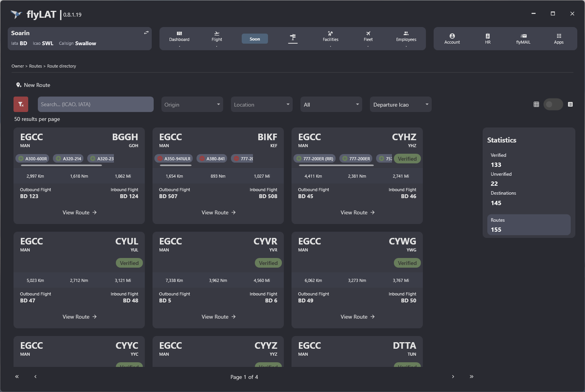Viewport: 585px width, 392px height.
Task: Switch to list view icon
Action: [570, 104]
